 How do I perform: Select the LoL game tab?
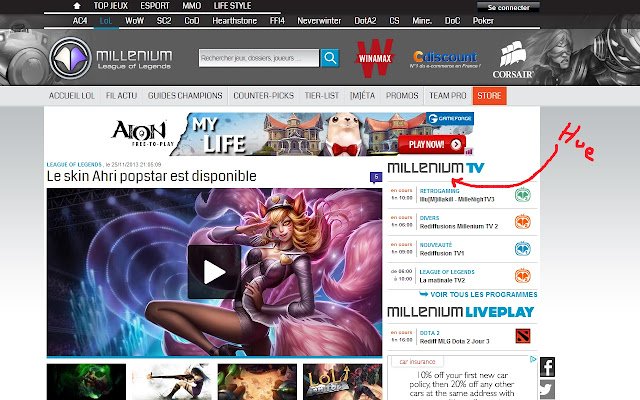(106, 21)
